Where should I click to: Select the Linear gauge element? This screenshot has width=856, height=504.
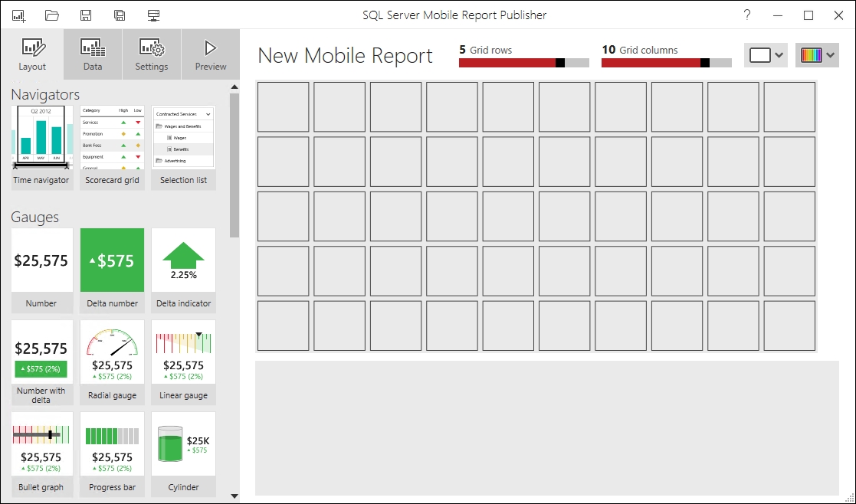(x=183, y=363)
